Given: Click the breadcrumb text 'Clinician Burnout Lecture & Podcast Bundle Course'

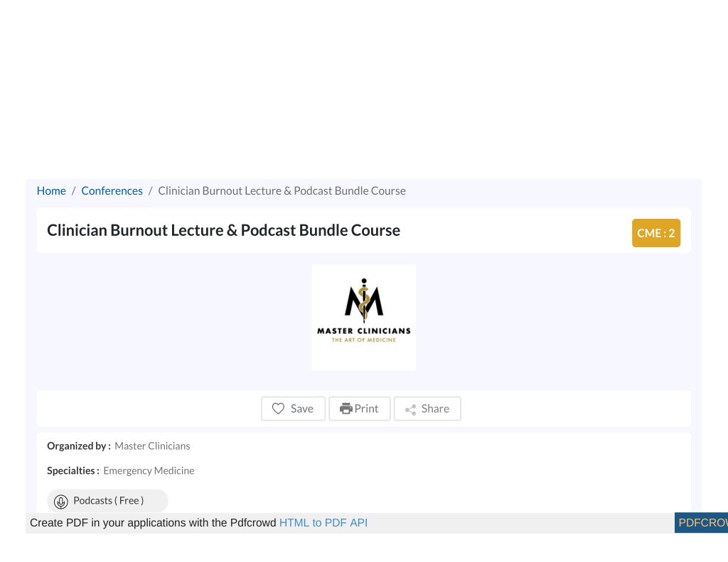Looking at the screenshot, I should (282, 190).
